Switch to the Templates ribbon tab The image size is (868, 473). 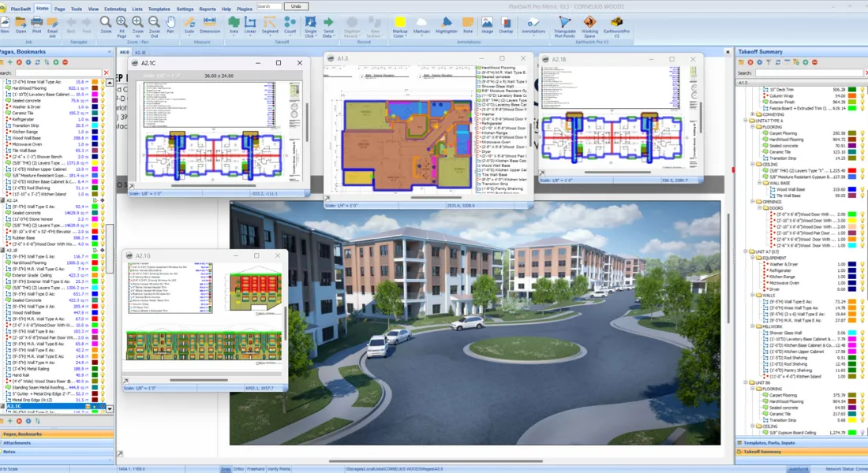click(159, 8)
